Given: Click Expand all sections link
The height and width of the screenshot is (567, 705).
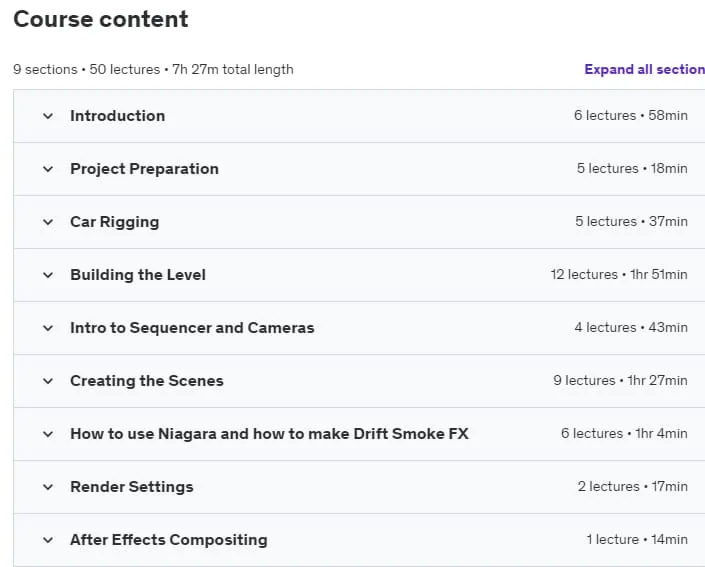Looking at the screenshot, I should tap(644, 69).
